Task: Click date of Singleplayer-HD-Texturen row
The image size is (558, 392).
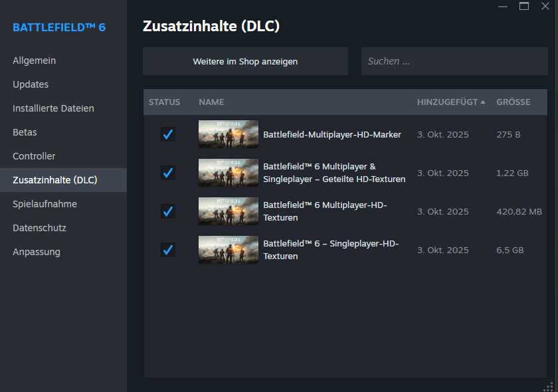Action: (x=442, y=250)
